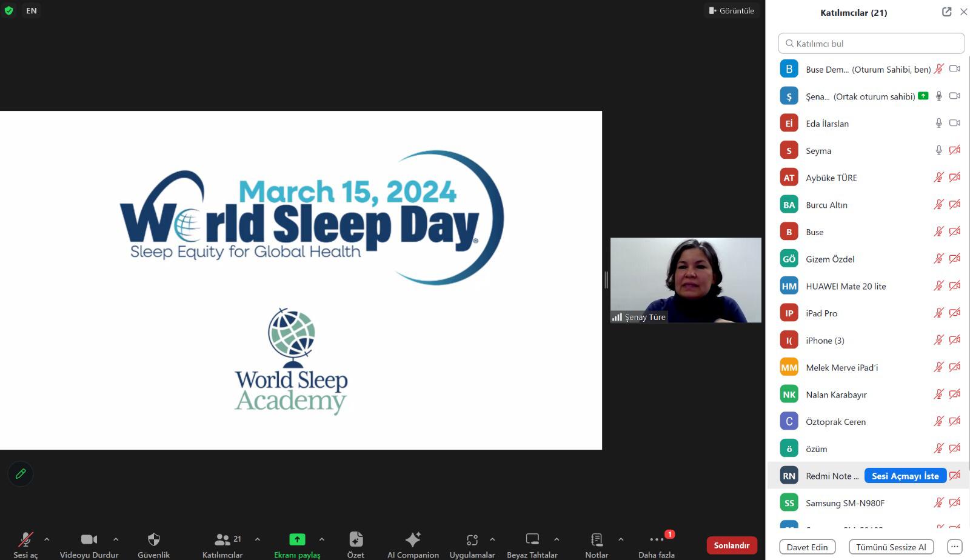Open Beyaz Tahtalar whiteboard icon
This screenshot has height=560, width=970.
[532, 539]
